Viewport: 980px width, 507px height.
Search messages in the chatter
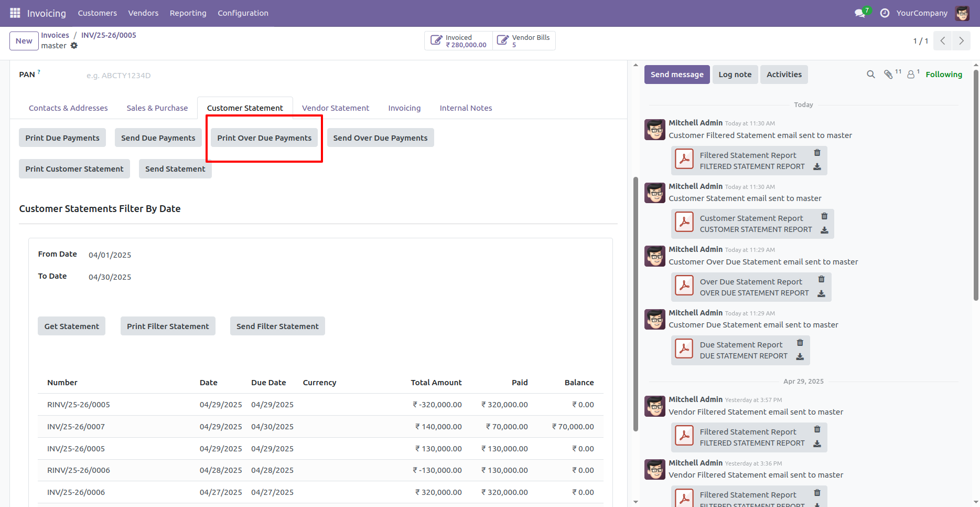[870, 74]
